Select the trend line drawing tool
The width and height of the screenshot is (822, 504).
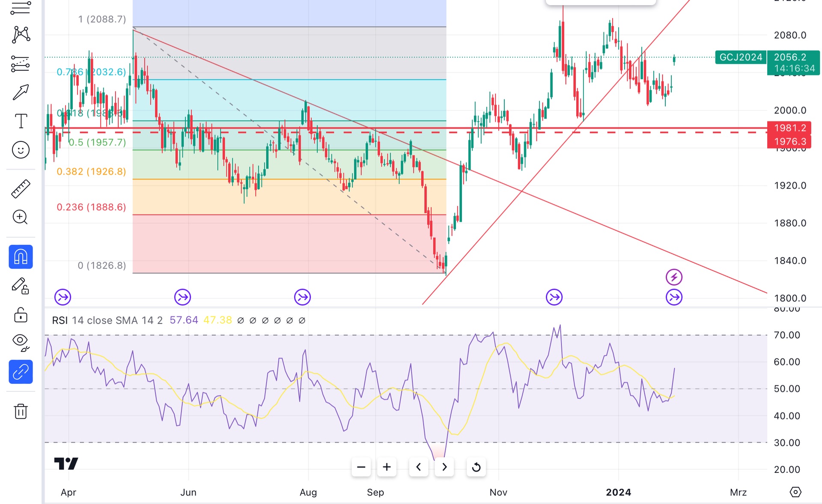click(21, 8)
